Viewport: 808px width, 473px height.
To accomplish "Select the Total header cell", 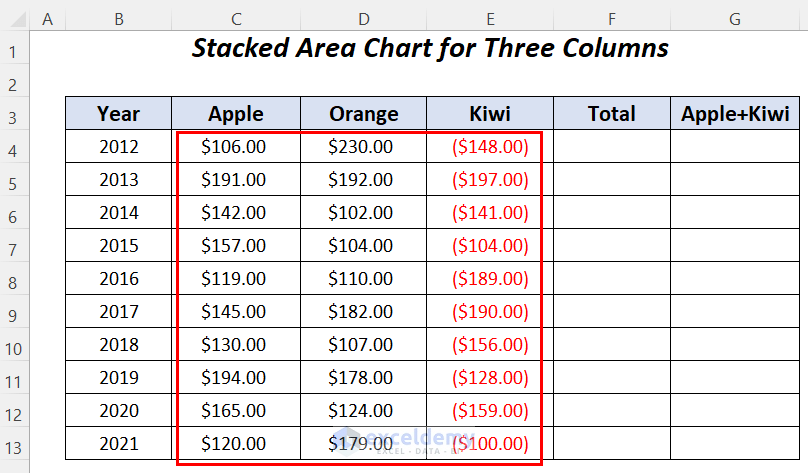I will click(611, 114).
